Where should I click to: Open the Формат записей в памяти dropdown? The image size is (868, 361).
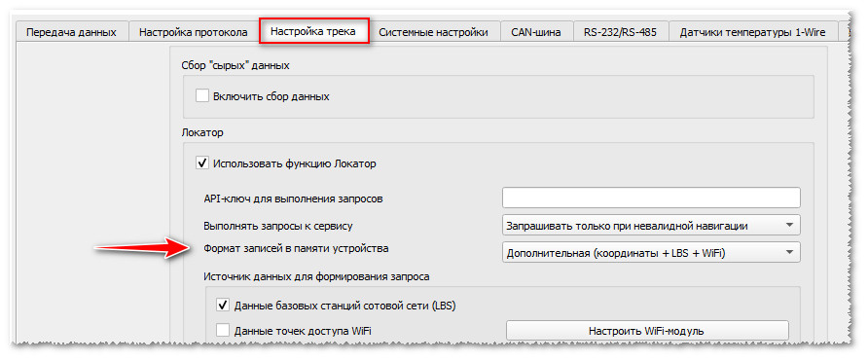[x=651, y=253]
